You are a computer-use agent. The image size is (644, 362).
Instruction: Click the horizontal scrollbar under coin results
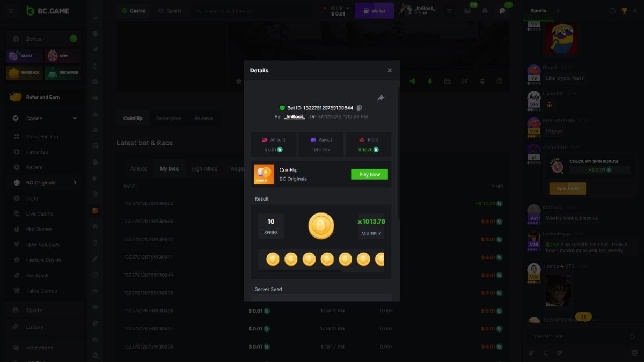pyautogui.click(x=301, y=271)
